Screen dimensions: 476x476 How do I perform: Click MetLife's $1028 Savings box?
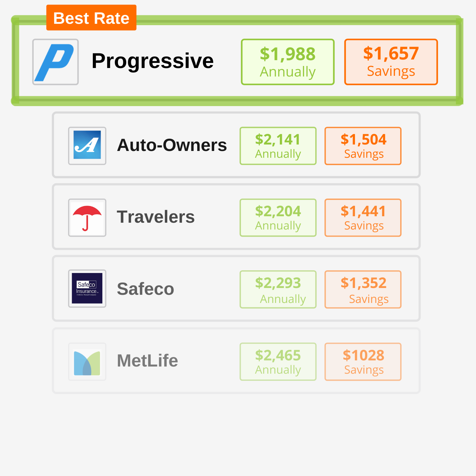click(x=363, y=361)
